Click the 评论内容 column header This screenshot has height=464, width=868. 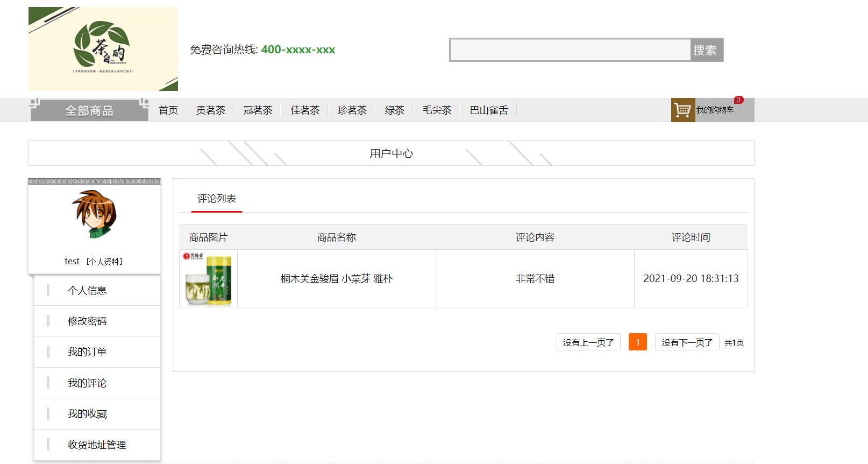pyautogui.click(x=535, y=237)
